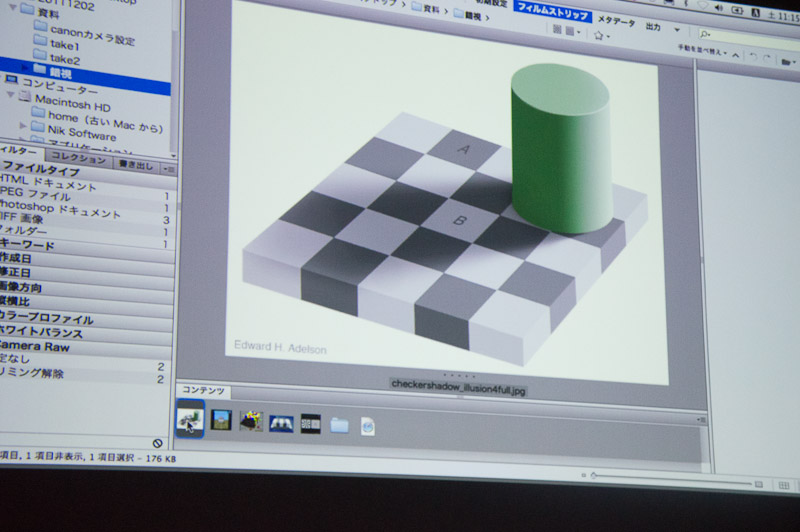Click the smaller thumbnail size icon
The height and width of the screenshot is (532, 800).
584,475
